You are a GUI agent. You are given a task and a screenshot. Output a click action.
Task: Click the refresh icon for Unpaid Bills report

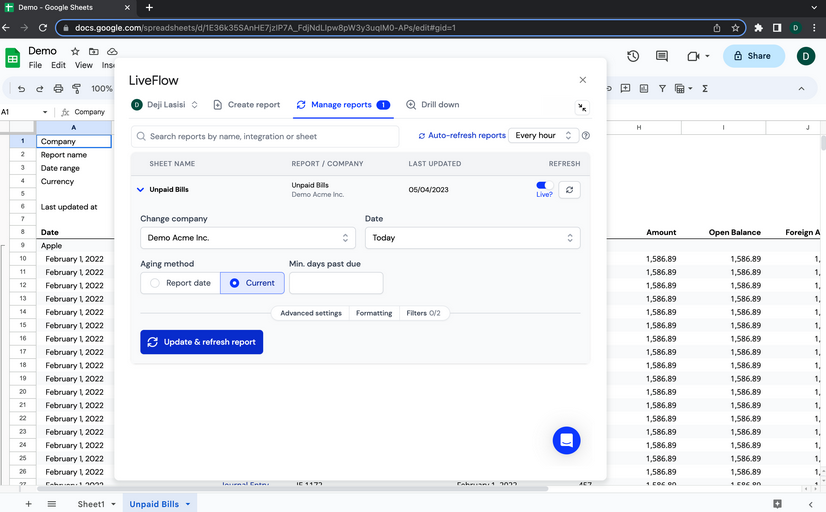pos(569,190)
